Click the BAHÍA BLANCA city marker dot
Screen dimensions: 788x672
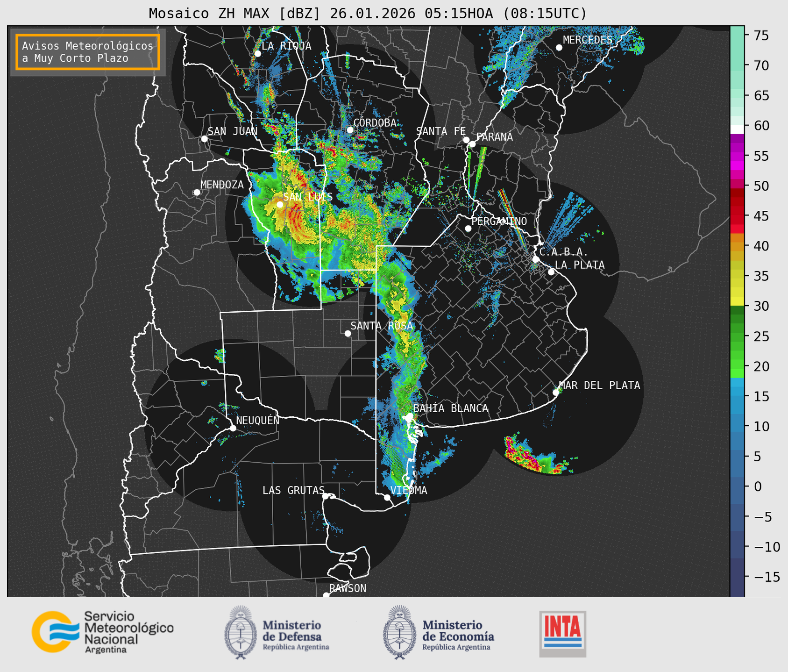click(x=410, y=416)
